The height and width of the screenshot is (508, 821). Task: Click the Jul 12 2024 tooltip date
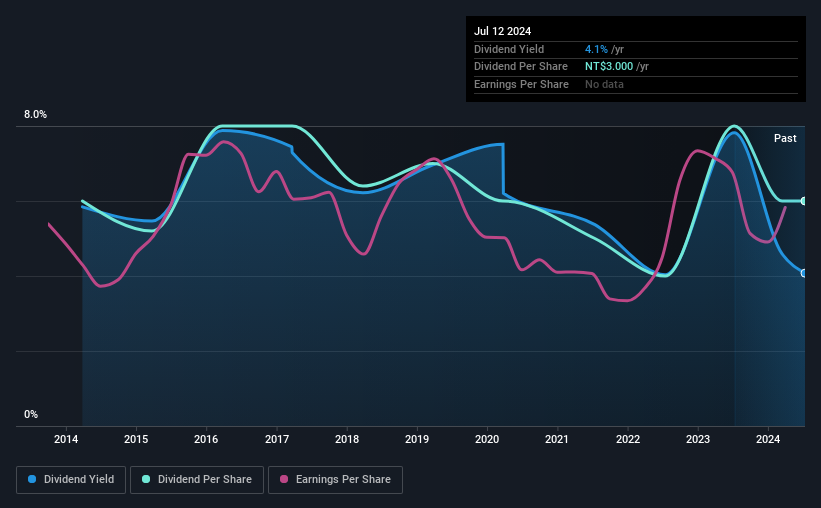pyautogui.click(x=503, y=31)
